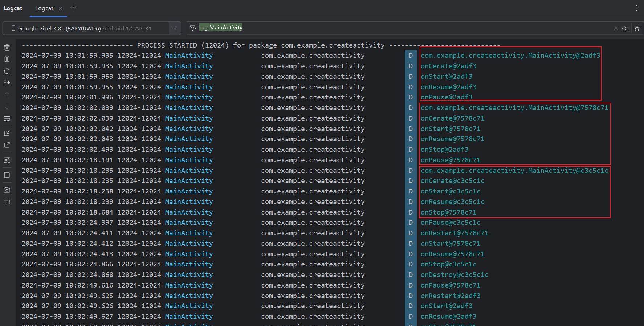Expand filter history via funnel icon
Viewport: 644px width, 326px height.
[x=193, y=28]
